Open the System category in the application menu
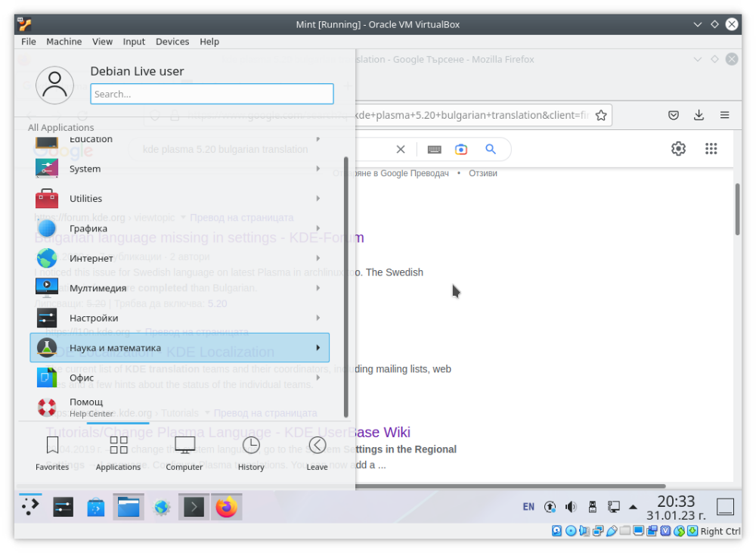756x553 pixels. pos(179,169)
